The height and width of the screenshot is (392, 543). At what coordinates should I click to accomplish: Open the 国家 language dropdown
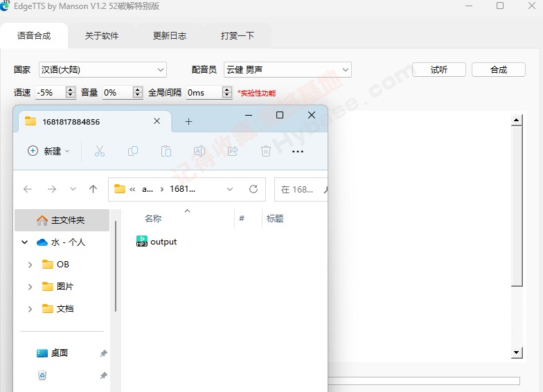point(103,69)
